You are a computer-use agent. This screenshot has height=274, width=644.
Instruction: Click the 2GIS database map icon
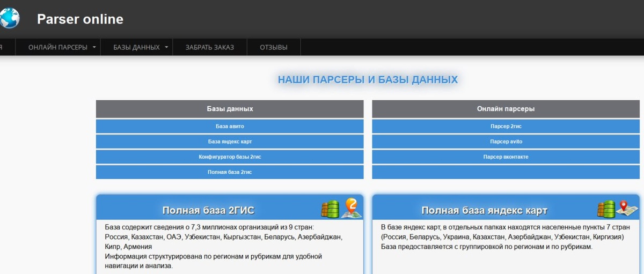tap(342, 208)
